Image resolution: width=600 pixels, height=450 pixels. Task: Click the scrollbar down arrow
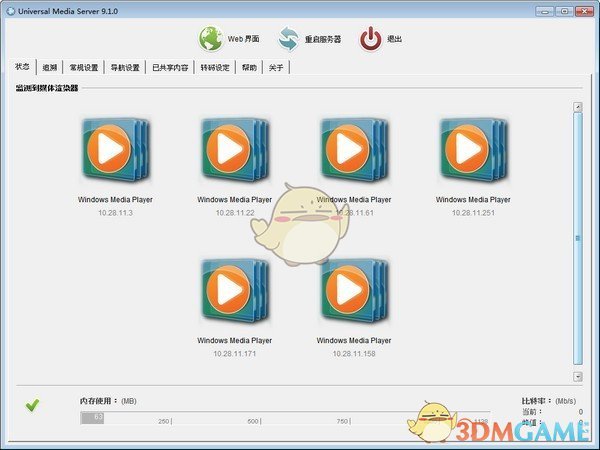pyautogui.click(x=578, y=377)
